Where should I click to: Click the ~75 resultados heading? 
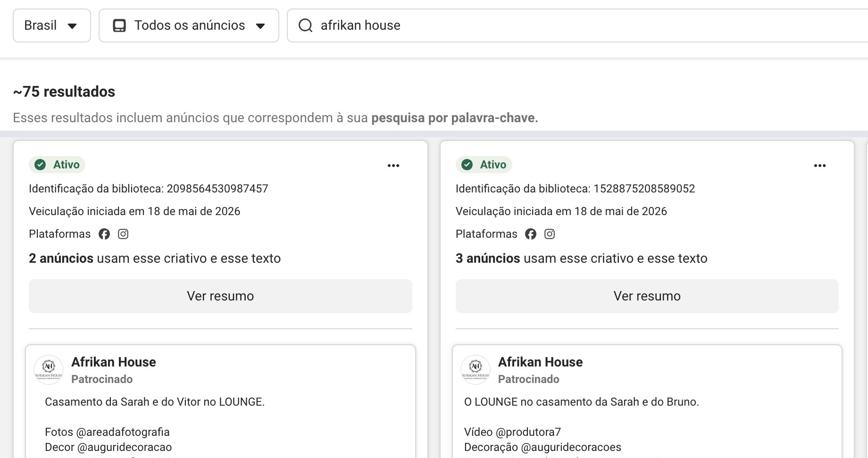[x=64, y=92]
